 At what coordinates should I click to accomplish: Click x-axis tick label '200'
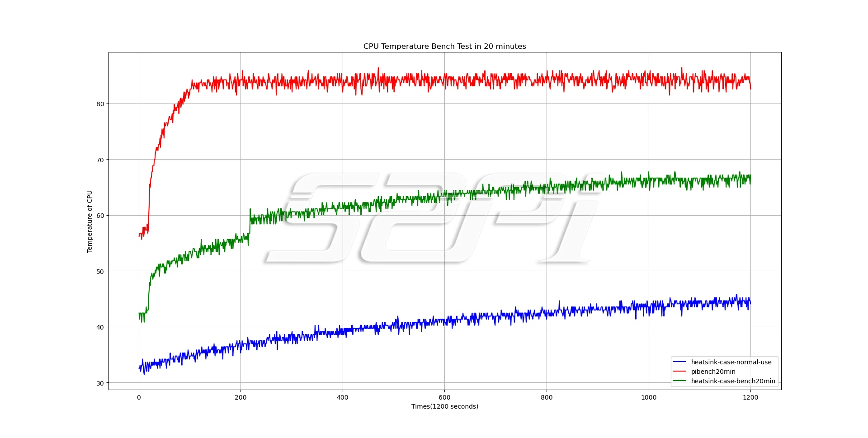241,397
